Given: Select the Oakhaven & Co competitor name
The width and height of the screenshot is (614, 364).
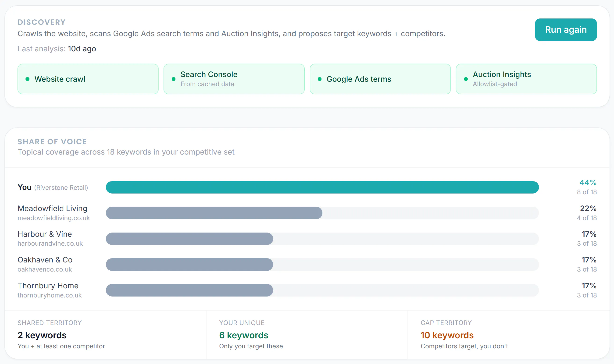Looking at the screenshot, I should pos(45,260).
